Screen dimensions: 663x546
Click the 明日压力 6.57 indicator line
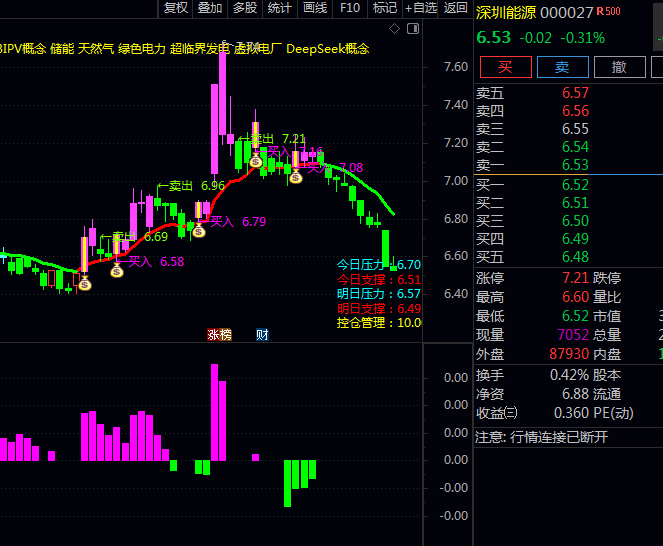[378, 294]
